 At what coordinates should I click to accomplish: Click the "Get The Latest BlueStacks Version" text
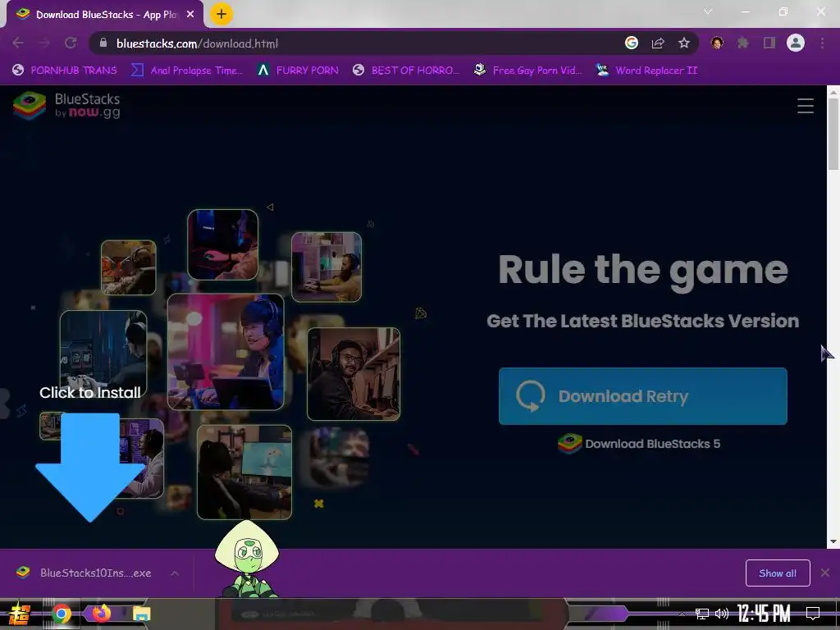click(x=643, y=321)
